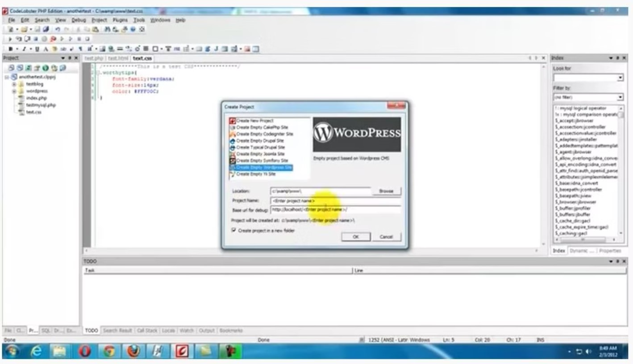Click the Underline formatting icon
The height and width of the screenshot is (364, 633).
[x=37, y=49]
